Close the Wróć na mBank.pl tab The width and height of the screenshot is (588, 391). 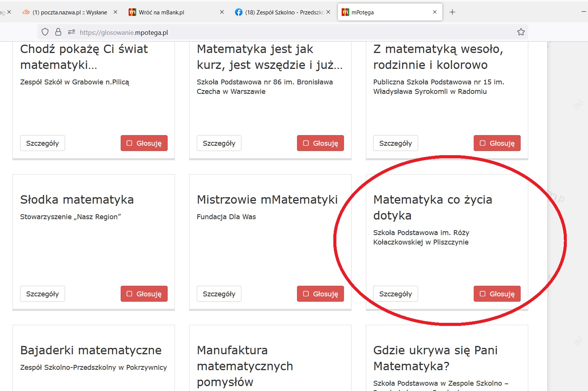click(222, 12)
